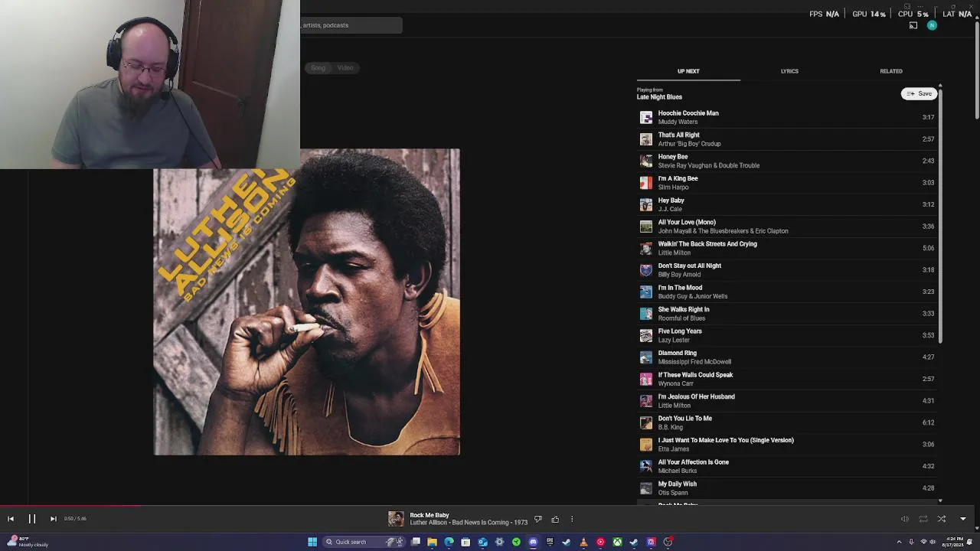Open the weather widget on taskbar
The width and height of the screenshot is (980, 551).
27,542
